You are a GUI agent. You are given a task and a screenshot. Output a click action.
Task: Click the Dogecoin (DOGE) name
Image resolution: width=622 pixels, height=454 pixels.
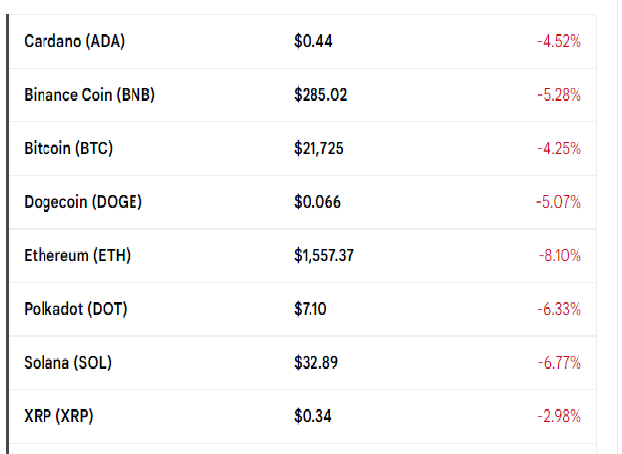(x=83, y=202)
